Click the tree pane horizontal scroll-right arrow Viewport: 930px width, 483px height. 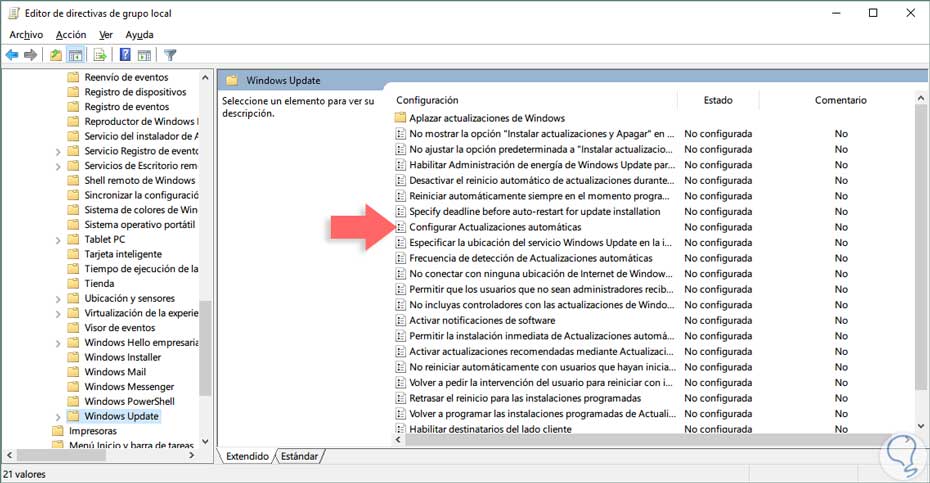(x=192, y=455)
